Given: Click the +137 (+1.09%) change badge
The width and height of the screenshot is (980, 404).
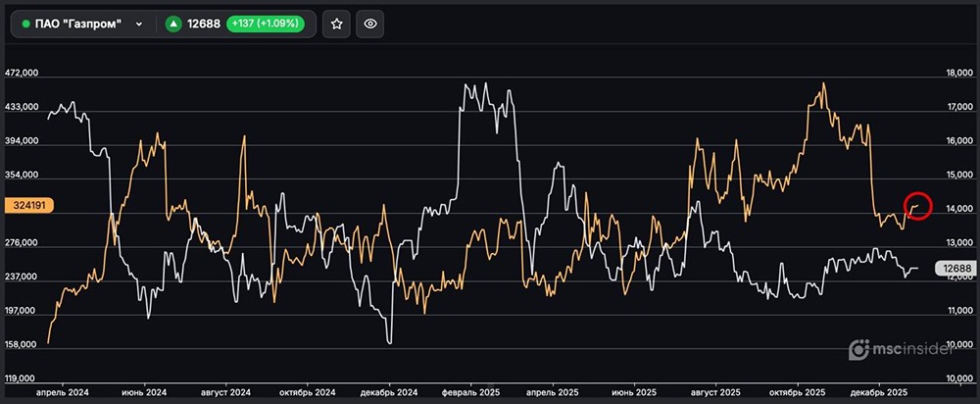Looking at the screenshot, I should pyautogui.click(x=265, y=24).
